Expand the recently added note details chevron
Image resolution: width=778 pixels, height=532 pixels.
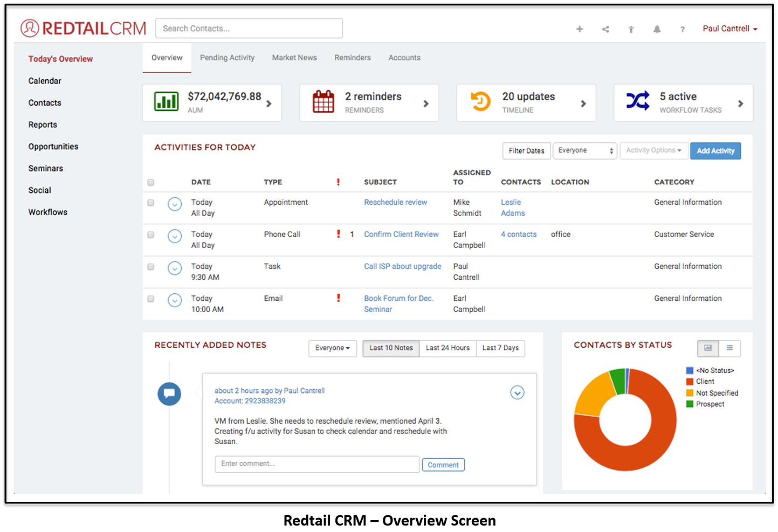[x=517, y=392]
